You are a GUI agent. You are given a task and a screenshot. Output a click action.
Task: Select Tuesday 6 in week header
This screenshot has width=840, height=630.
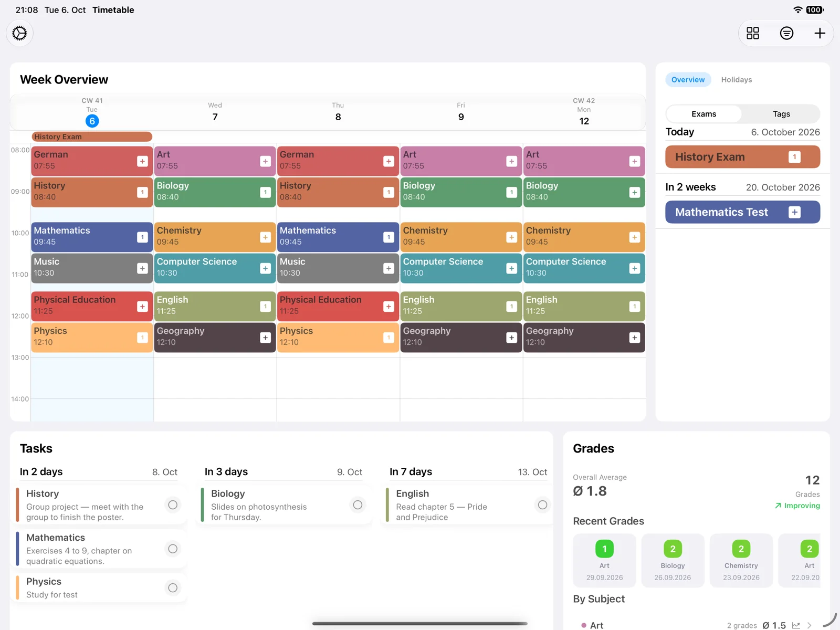point(92,121)
